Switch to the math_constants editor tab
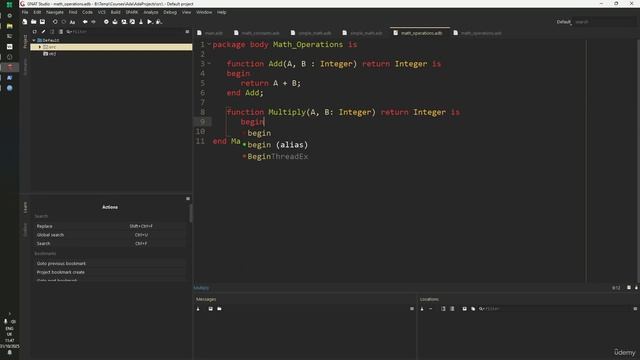640x360 pixels. click(257, 33)
